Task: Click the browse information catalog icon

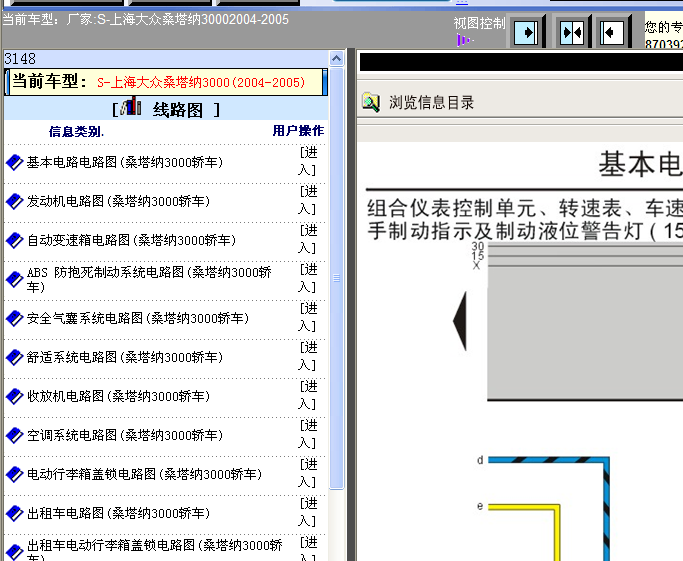Action: 371,103
